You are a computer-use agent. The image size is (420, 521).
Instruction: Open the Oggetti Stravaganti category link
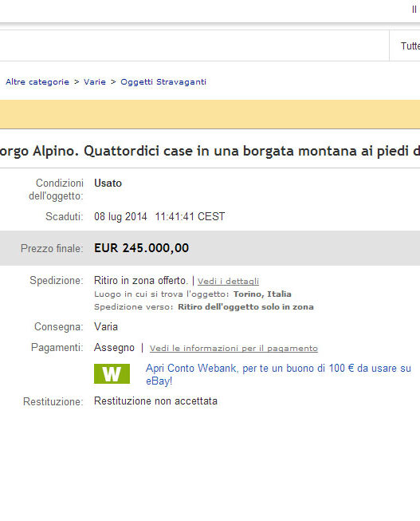pos(163,82)
